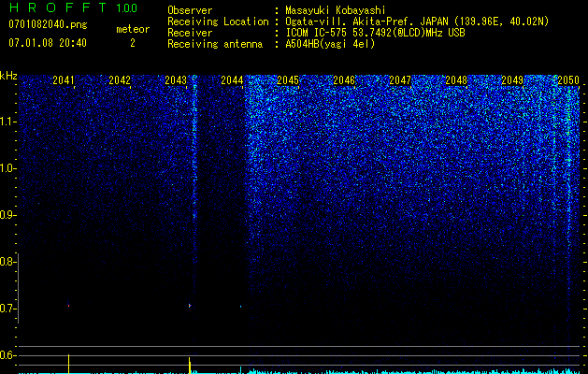This screenshot has height=374, width=588.
Task: Click the date 07.01.08 20:40
Action: tap(48, 43)
